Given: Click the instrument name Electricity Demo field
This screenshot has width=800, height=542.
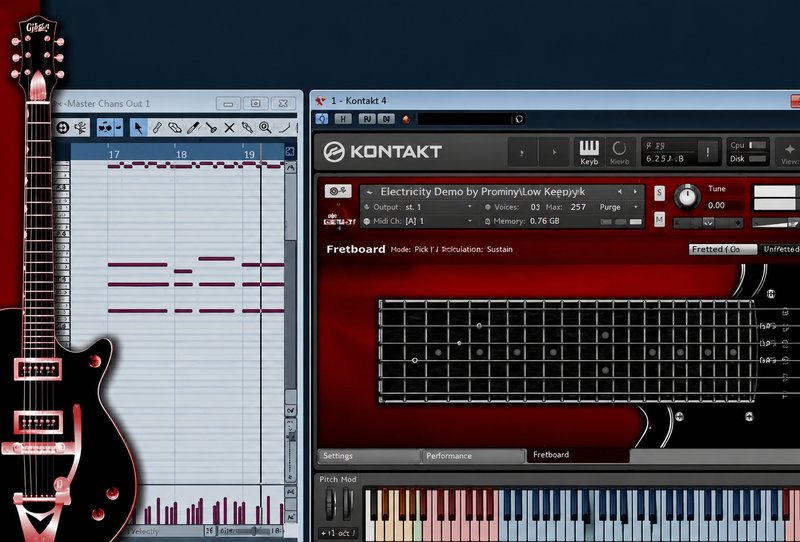Looking at the screenshot, I should point(482,192).
